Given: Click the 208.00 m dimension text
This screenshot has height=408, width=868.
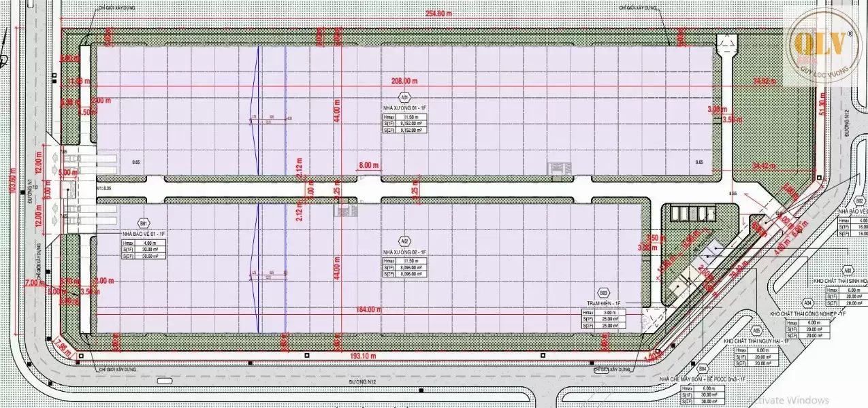Looking at the screenshot, I should (x=404, y=80).
